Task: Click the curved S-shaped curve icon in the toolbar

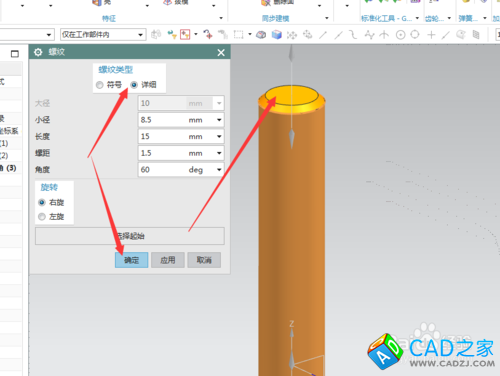Action: pyautogui.click(x=353, y=34)
